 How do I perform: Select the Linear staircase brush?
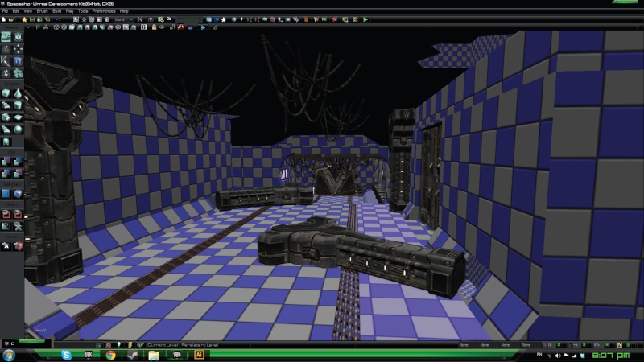6,117
